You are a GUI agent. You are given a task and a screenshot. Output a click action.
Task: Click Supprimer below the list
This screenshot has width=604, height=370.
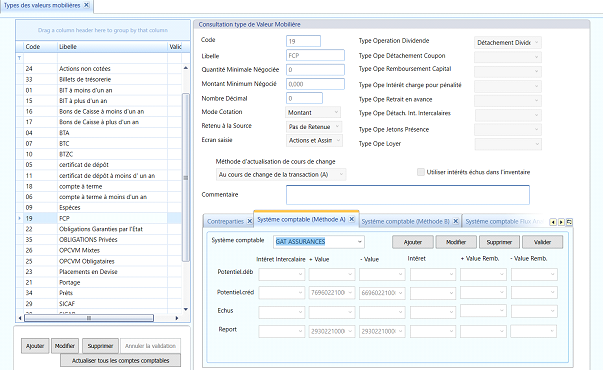coord(100,346)
